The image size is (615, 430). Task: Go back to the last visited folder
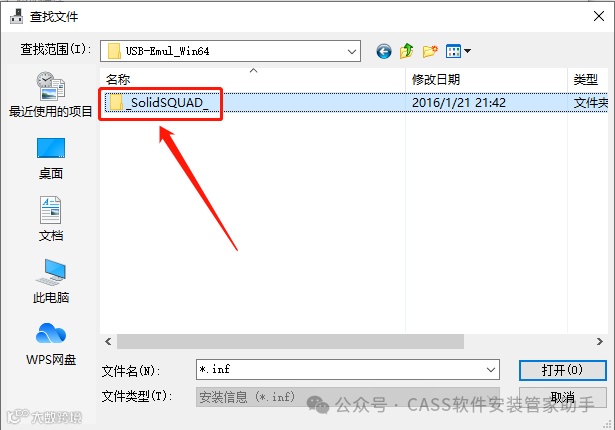(384, 51)
